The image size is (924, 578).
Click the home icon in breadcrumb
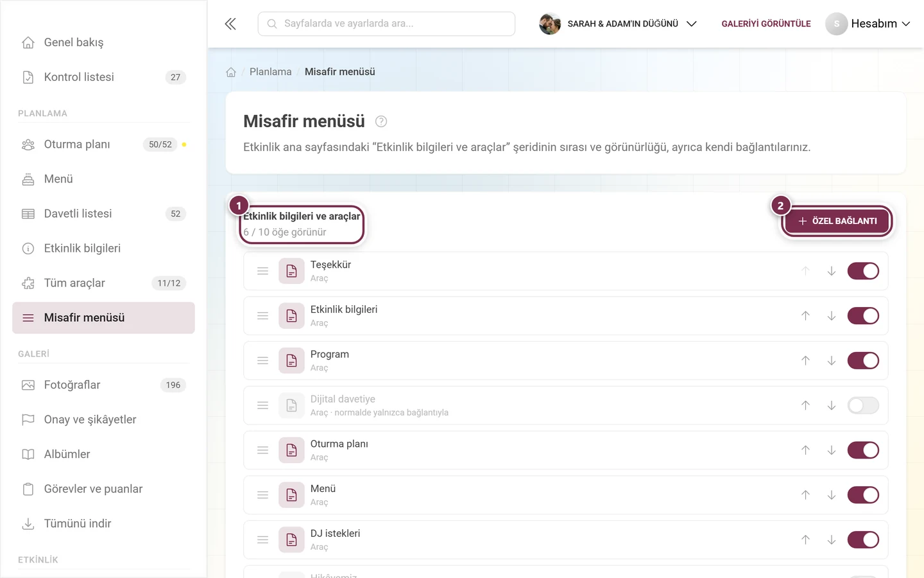click(x=231, y=72)
